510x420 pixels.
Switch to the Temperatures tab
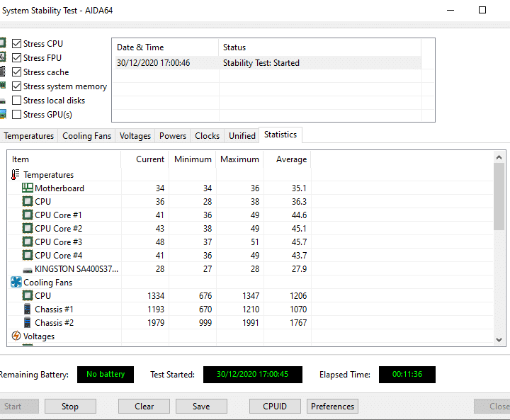click(28, 136)
